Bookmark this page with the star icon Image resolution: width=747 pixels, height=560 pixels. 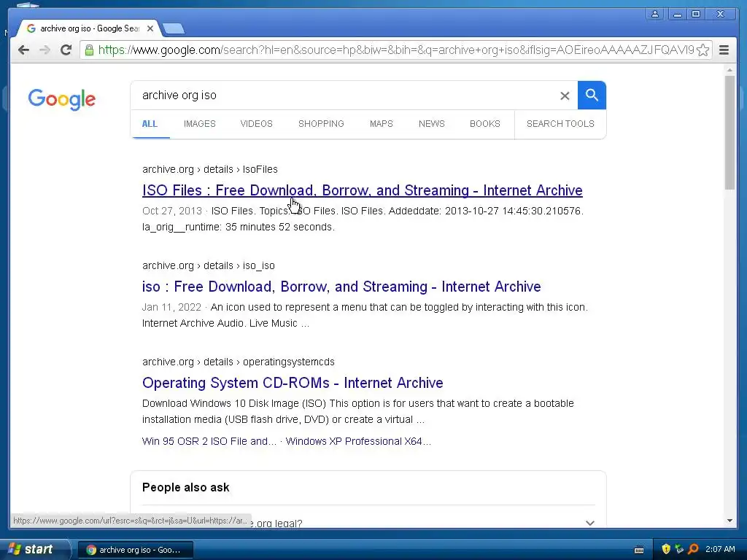[703, 50]
